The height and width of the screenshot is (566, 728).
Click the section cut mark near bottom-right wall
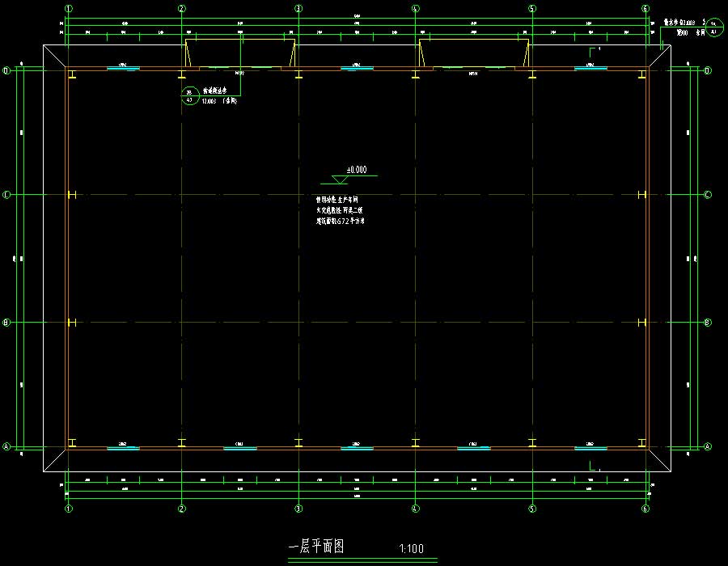593,467
